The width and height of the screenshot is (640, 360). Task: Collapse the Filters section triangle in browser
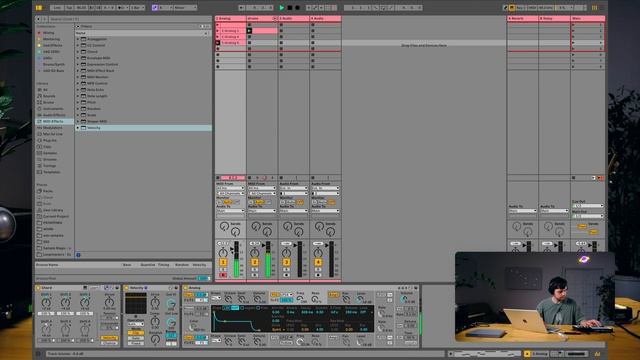[x=78, y=27]
